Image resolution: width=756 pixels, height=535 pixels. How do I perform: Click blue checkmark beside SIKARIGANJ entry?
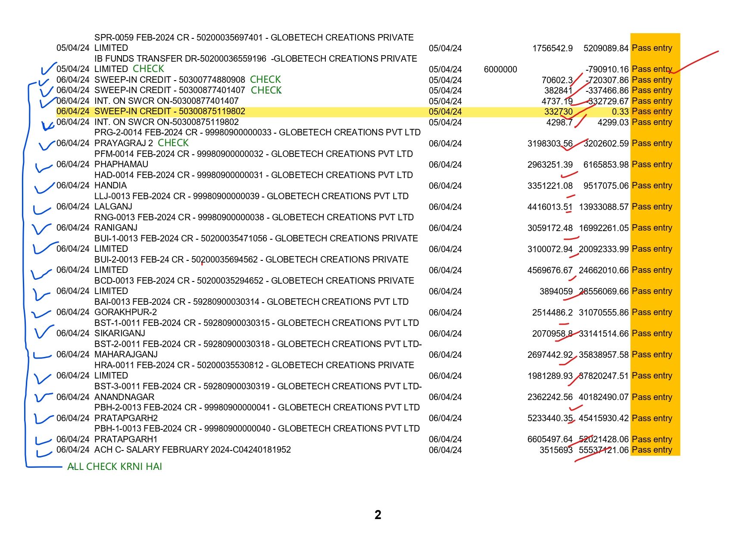(44, 332)
